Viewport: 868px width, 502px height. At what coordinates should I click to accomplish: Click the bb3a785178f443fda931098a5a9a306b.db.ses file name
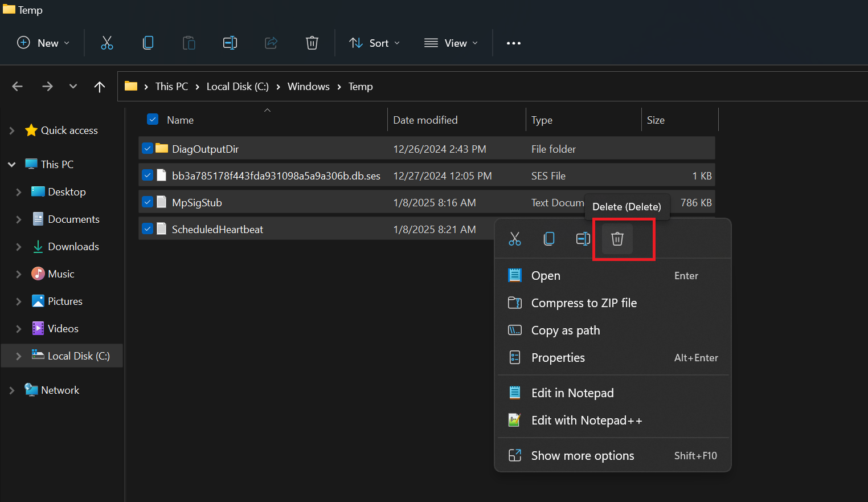(276, 176)
